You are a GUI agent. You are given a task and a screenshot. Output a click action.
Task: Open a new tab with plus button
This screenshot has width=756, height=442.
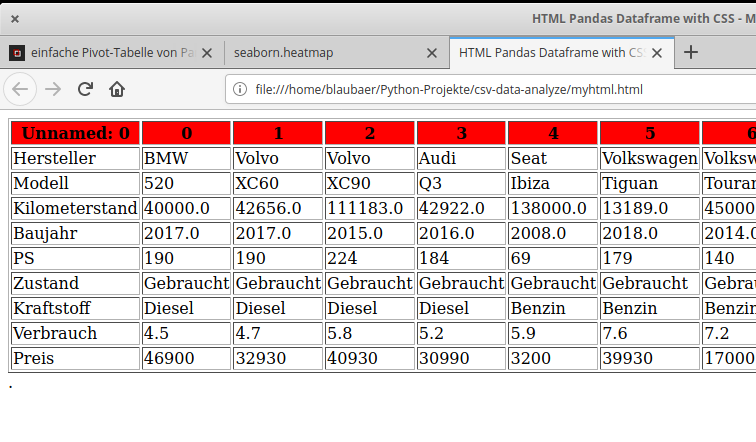691,52
